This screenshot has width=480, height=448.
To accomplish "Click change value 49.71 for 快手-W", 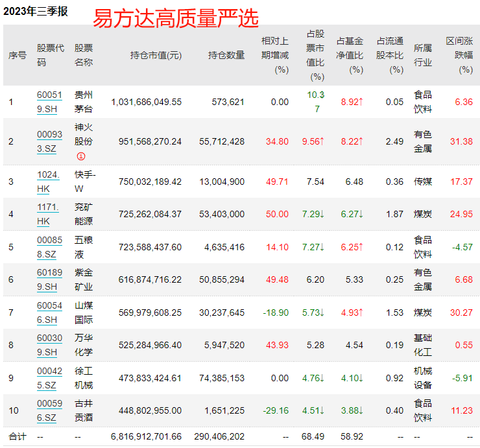I will (277, 182).
